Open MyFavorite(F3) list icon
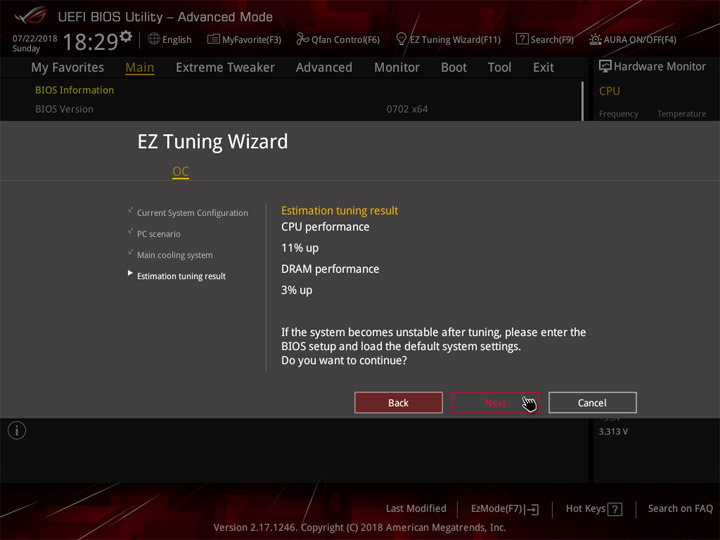 pos(213,39)
